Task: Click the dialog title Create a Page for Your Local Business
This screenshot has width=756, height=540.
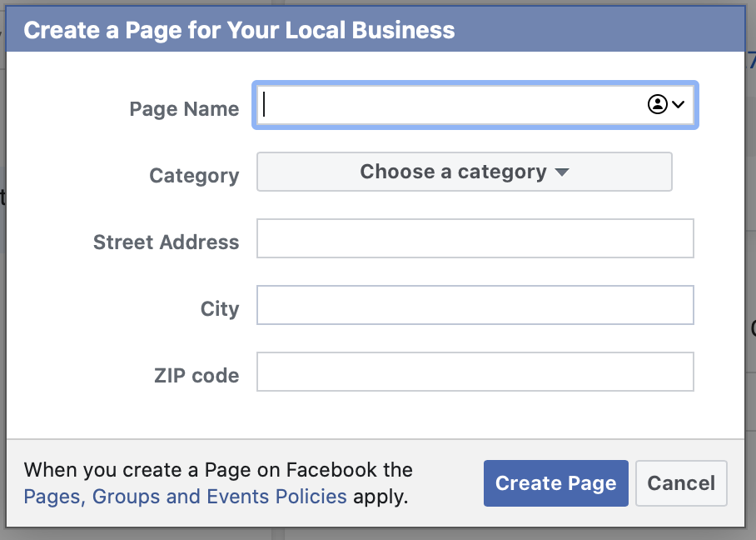Action: (239, 31)
